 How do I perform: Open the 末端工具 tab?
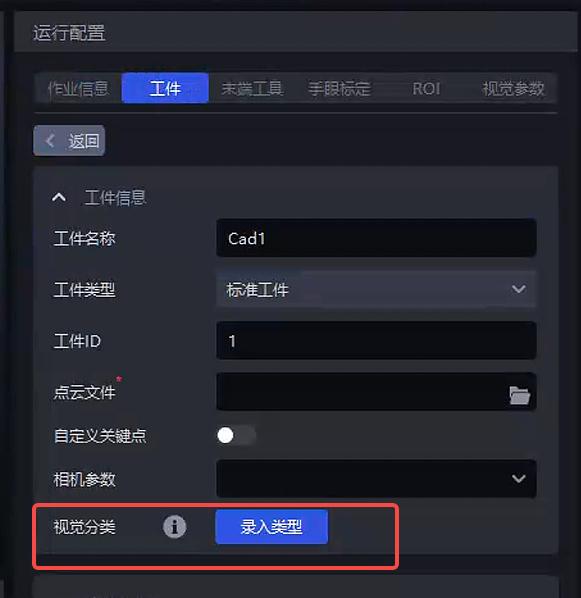pos(252,88)
